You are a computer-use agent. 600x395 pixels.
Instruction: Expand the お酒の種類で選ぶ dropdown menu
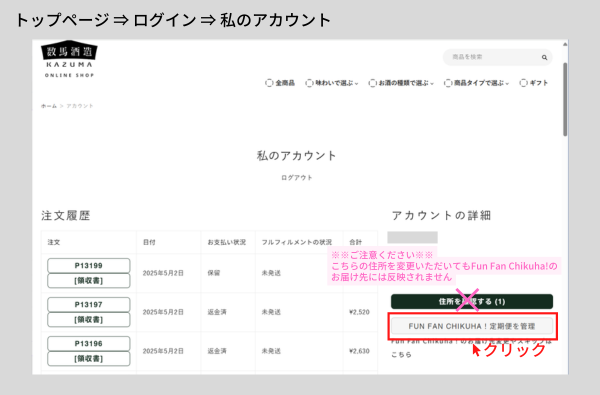coord(401,83)
